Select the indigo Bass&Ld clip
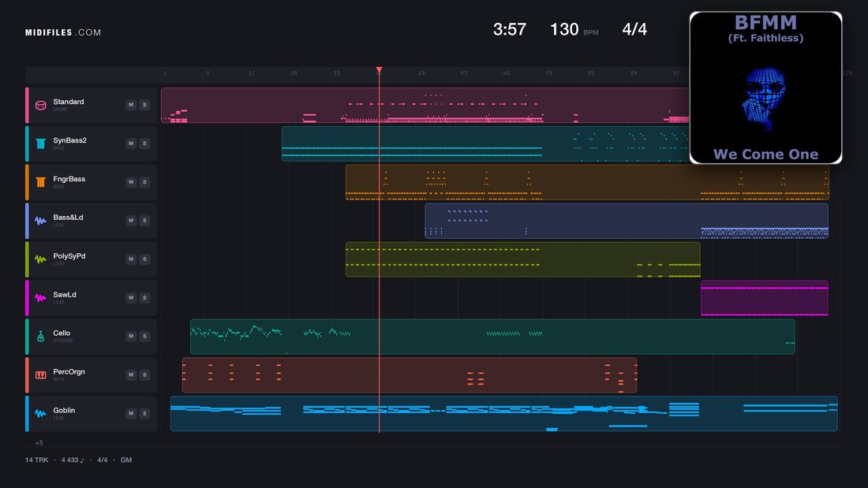 [627, 221]
